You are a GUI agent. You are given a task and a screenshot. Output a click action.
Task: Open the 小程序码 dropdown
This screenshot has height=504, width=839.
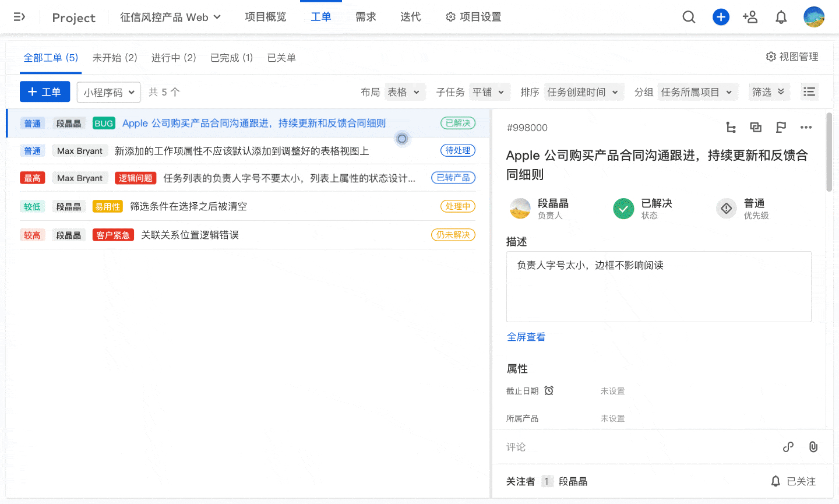(x=108, y=92)
